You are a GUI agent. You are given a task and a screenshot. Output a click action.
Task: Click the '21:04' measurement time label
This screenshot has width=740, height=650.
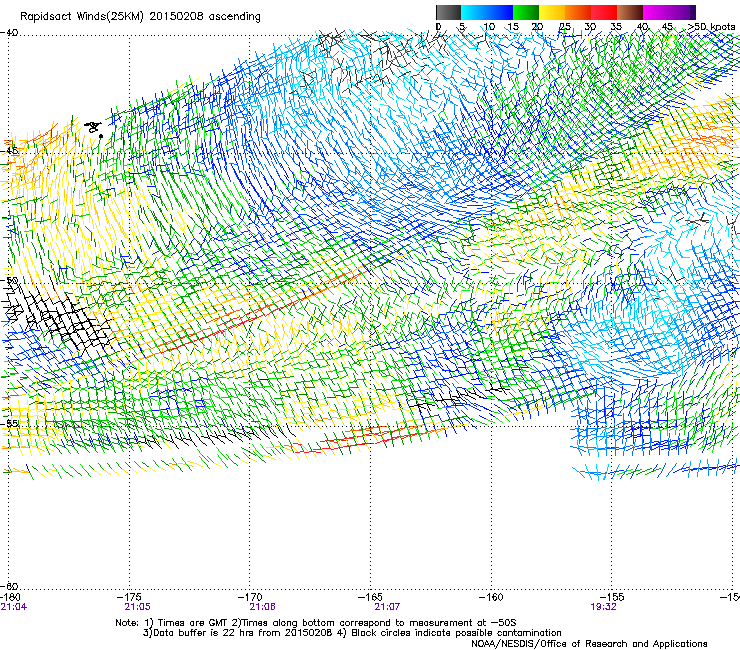(x=14, y=607)
